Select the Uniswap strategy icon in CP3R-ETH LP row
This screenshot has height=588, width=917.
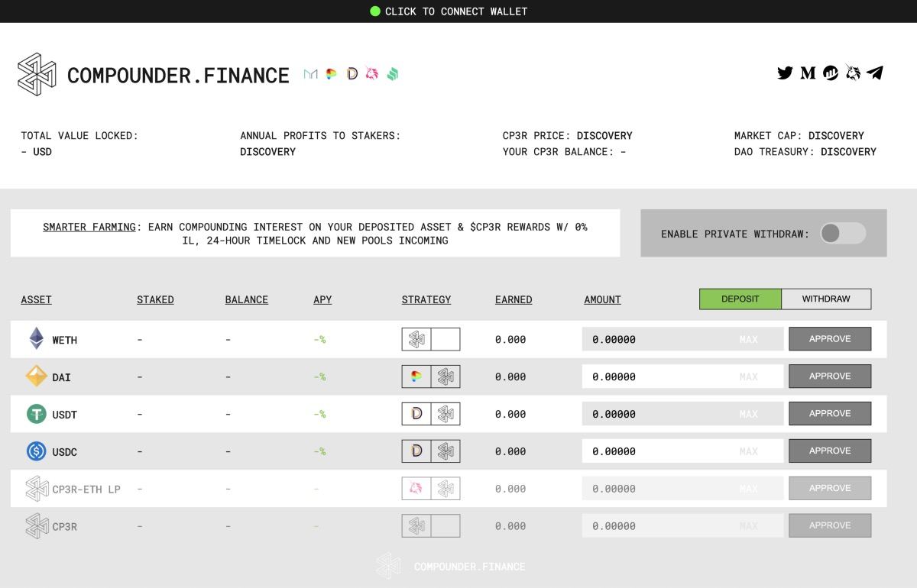click(416, 489)
